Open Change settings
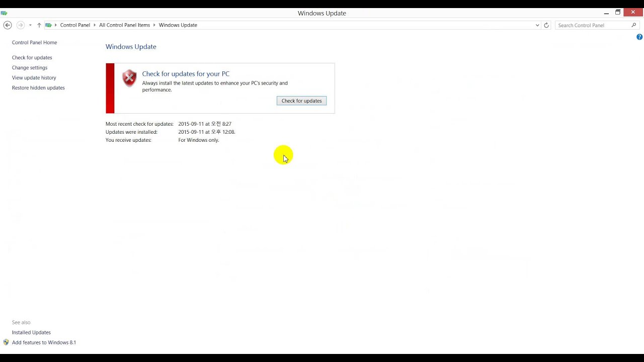The width and height of the screenshot is (644, 362). [x=30, y=68]
